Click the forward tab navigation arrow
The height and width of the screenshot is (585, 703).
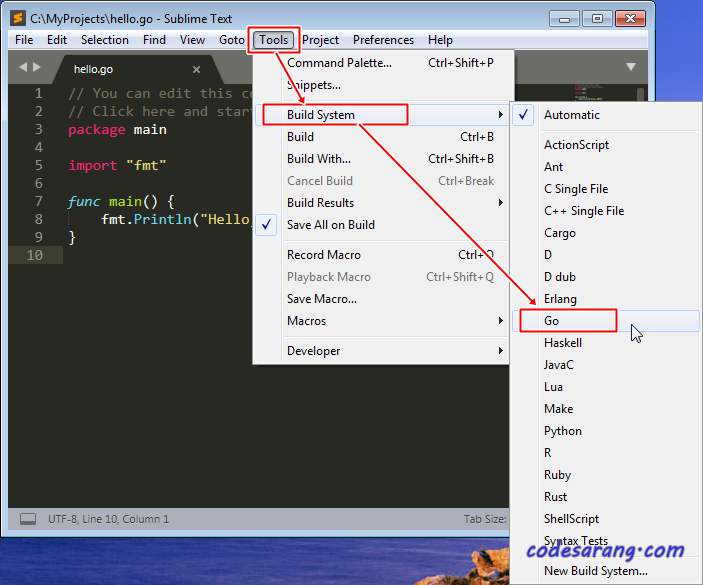click(x=37, y=67)
